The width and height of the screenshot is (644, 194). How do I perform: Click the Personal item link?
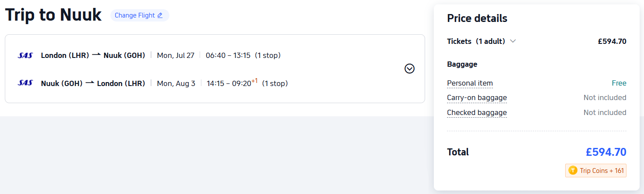(x=470, y=83)
